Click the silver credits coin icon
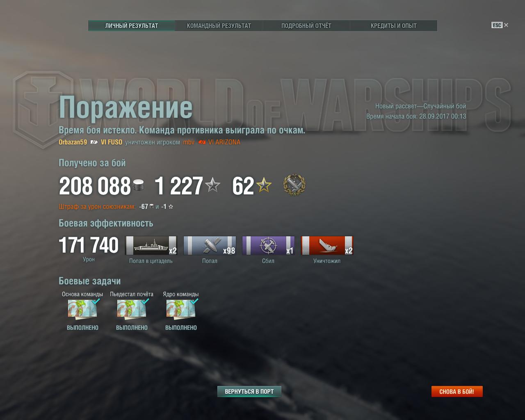Viewport: 525px width, 420px height. 139,186
